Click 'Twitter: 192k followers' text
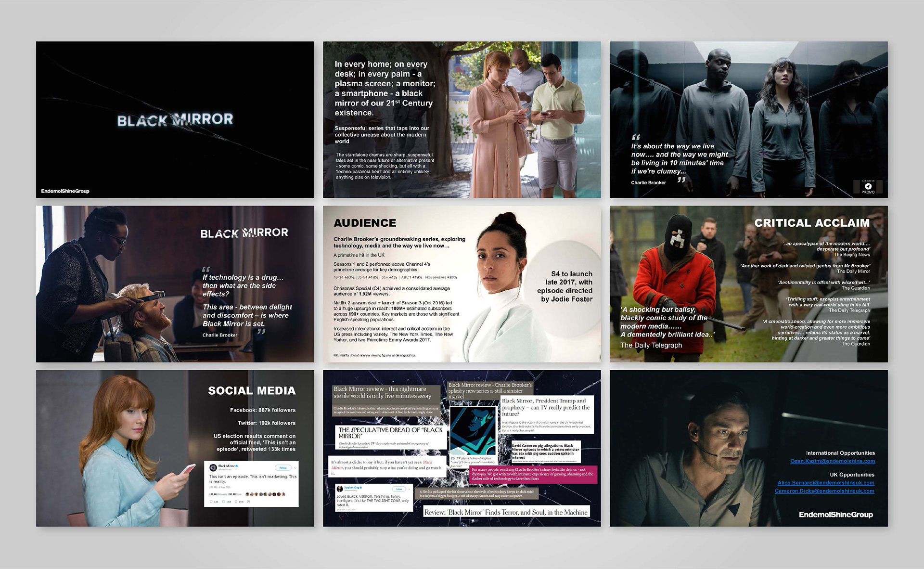Viewport: 924px width, 569px height. tap(267, 423)
